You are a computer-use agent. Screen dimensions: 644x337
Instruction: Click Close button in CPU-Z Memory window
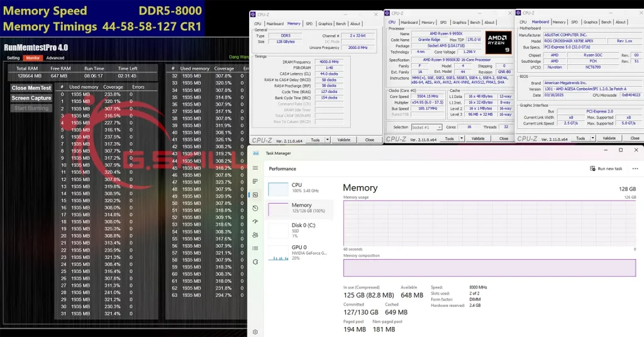click(370, 140)
